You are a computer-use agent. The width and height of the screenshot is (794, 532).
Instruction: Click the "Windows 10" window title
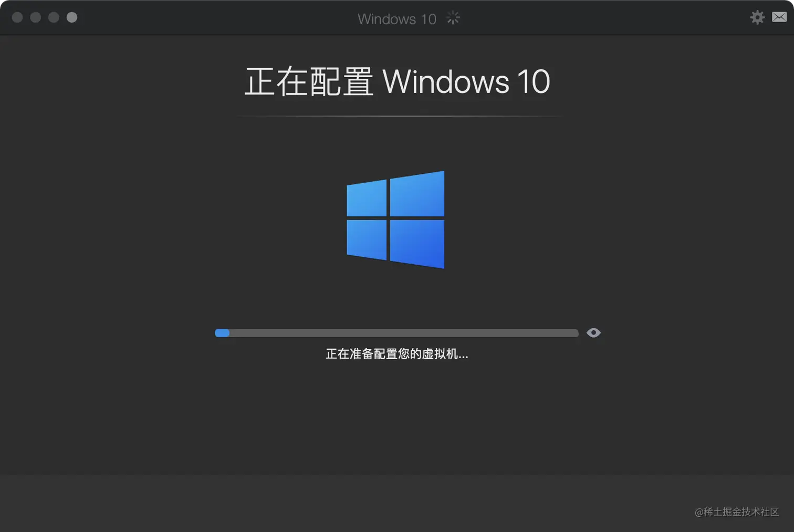pos(397,19)
